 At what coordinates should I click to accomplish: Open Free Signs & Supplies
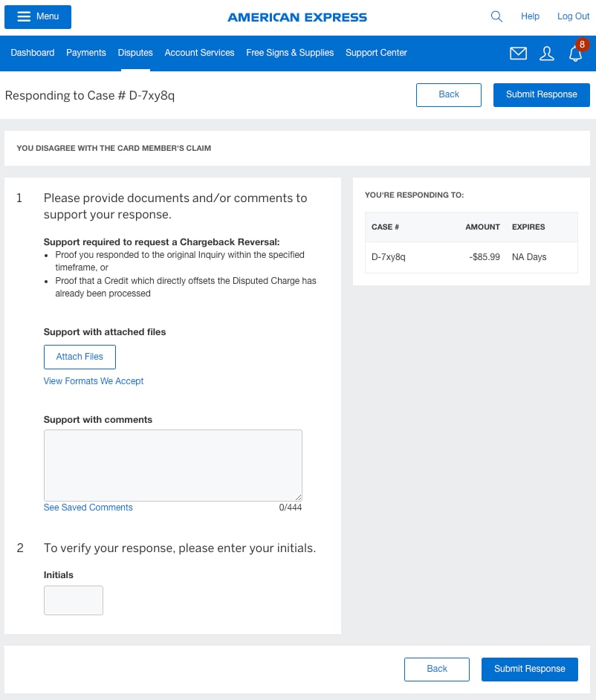pos(290,53)
